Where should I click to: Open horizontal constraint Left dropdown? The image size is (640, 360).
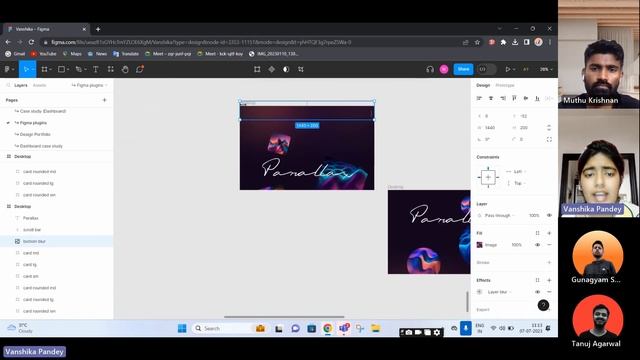click(x=516, y=171)
